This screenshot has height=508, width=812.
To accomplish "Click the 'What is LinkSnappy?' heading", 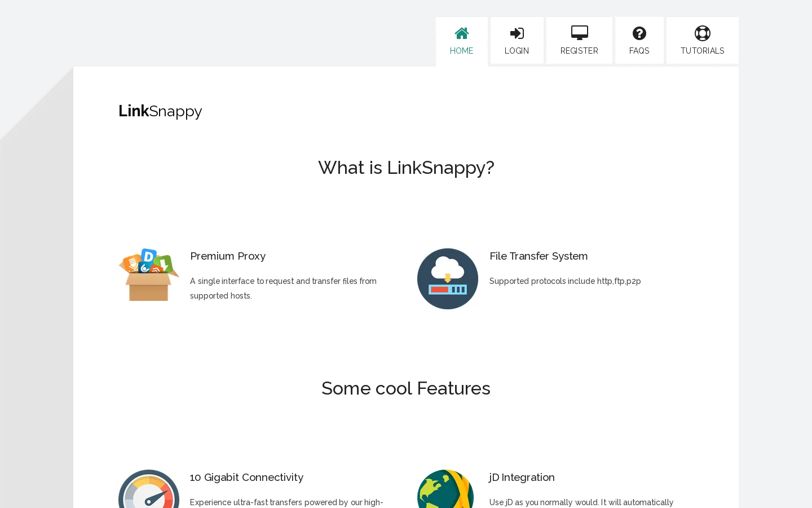I will tap(406, 168).
